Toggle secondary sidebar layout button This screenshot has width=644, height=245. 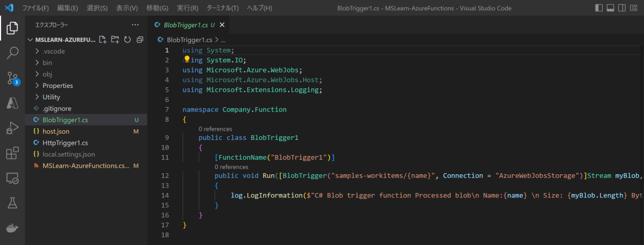pyautogui.click(x=623, y=8)
